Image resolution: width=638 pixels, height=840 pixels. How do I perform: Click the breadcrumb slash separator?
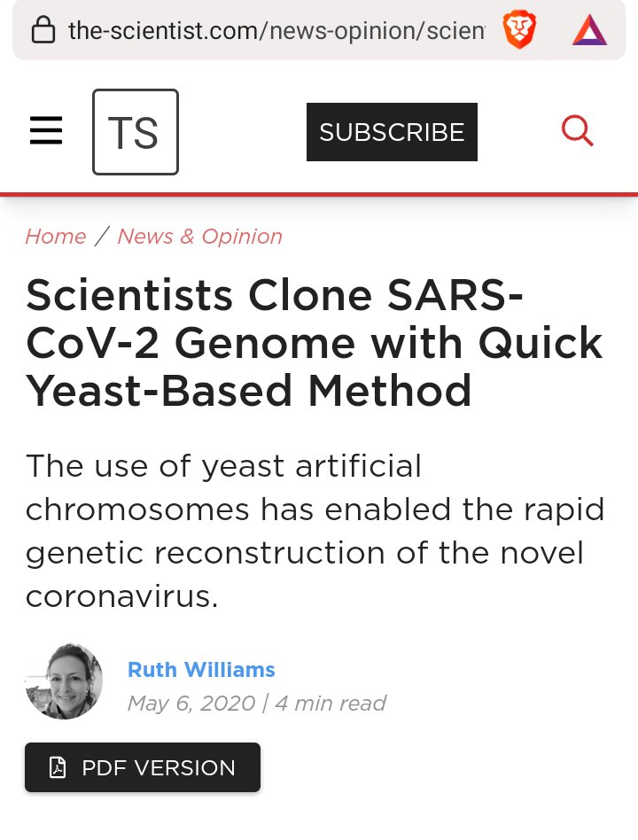102,237
